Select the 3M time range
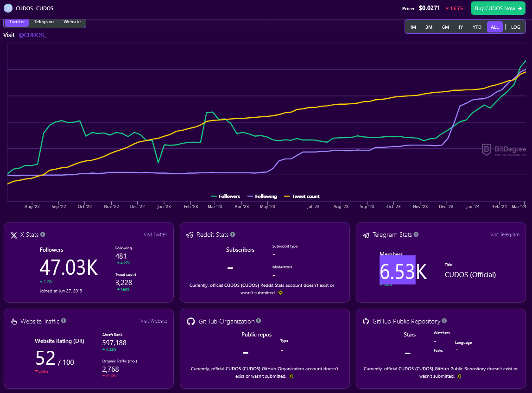Image resolution: width=532 pixels, height=393 pixels. 429,27
